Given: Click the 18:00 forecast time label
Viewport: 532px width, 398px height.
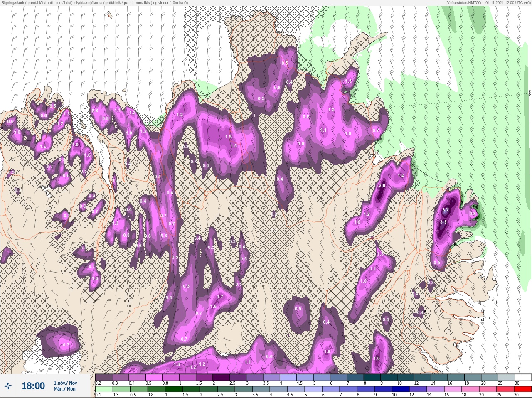Looking at the screenshot, I should pyautogui.click(x=33, y=386).
